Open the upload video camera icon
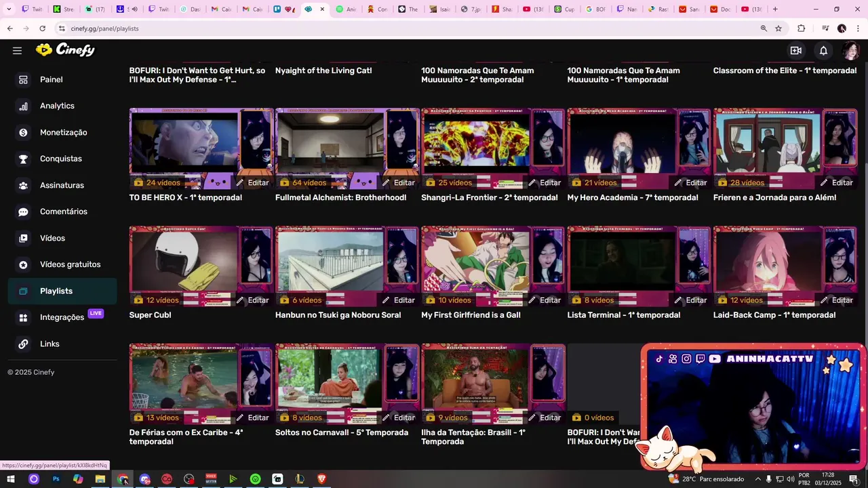The image size is (868, 488). 796,50
